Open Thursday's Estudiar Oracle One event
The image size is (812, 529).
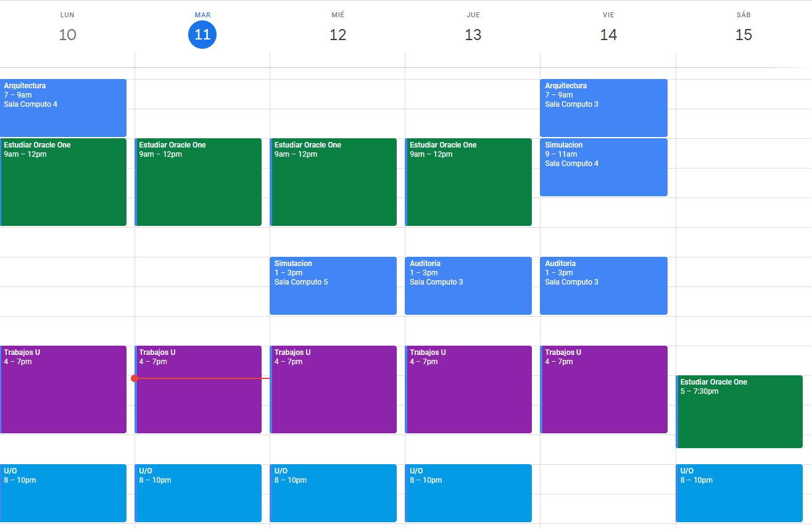pyautogui.click(x=468, y=182)
